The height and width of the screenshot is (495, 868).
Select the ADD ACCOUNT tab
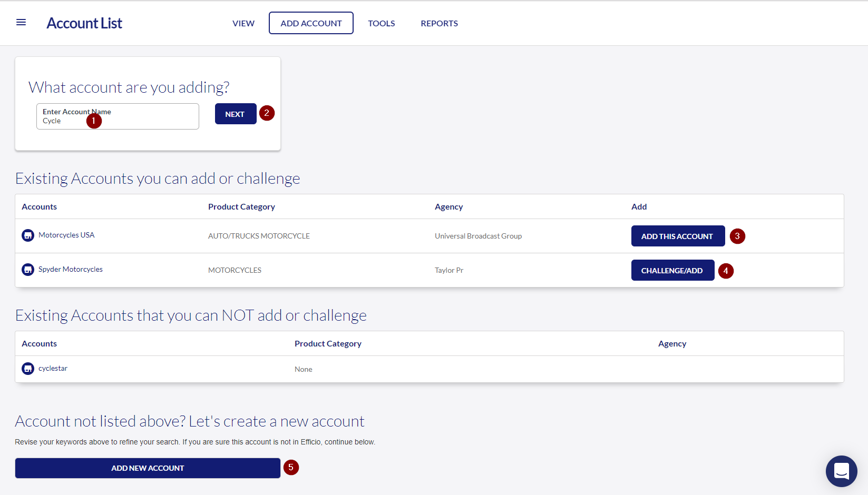[311, 23]
